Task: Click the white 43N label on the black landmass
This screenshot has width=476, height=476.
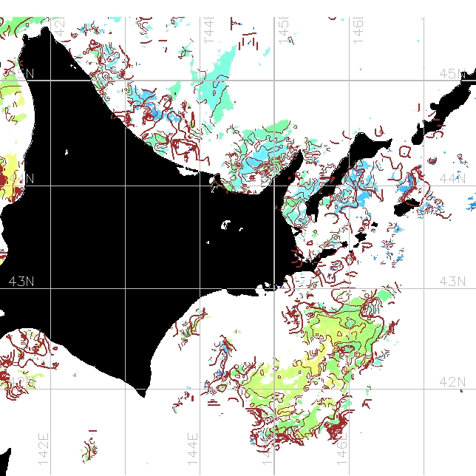Action: tap(21, 282)
